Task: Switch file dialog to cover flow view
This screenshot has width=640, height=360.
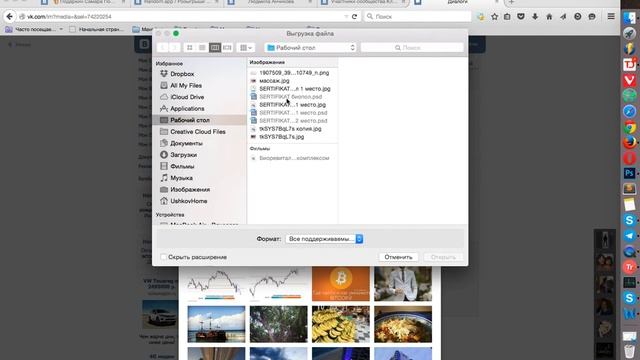Action: click(x=227, y=48)
